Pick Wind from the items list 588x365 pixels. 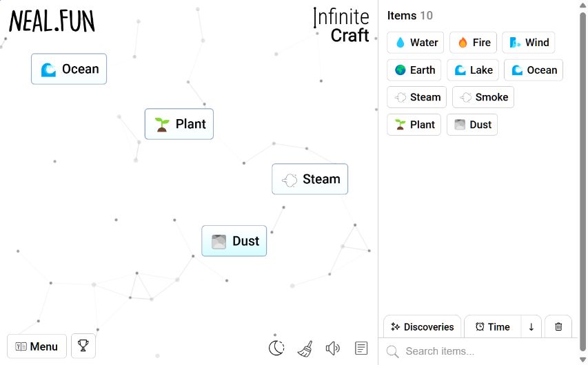pyautogui.click(x=529, y=42)
